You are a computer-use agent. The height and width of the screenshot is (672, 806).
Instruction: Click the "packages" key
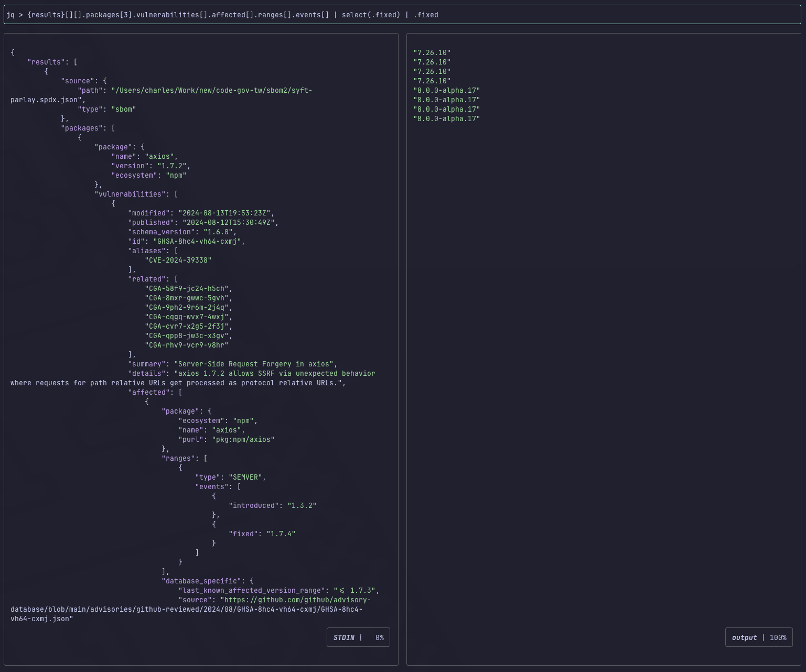pyautogui.click(x=82, y=128)
